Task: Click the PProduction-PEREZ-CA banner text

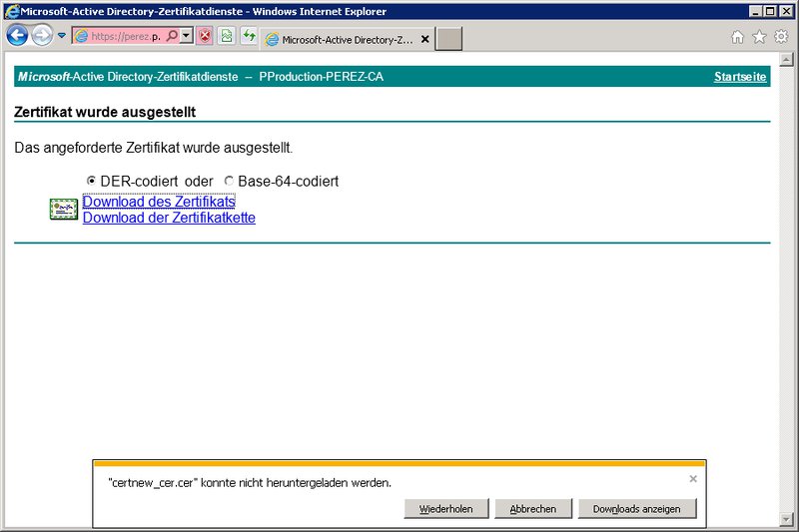Action: pyautogui.click(x=322, y=77)
